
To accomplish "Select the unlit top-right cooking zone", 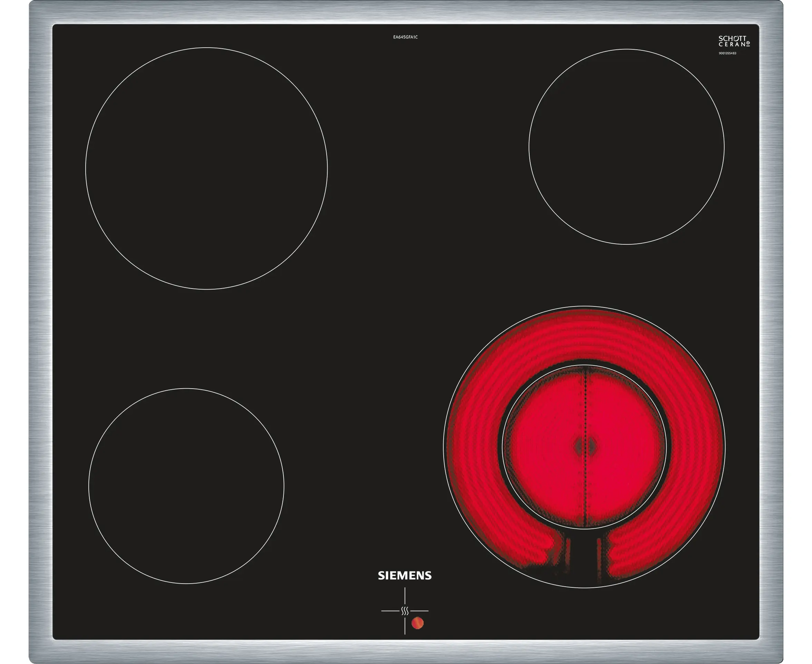I will click(626, 146).
